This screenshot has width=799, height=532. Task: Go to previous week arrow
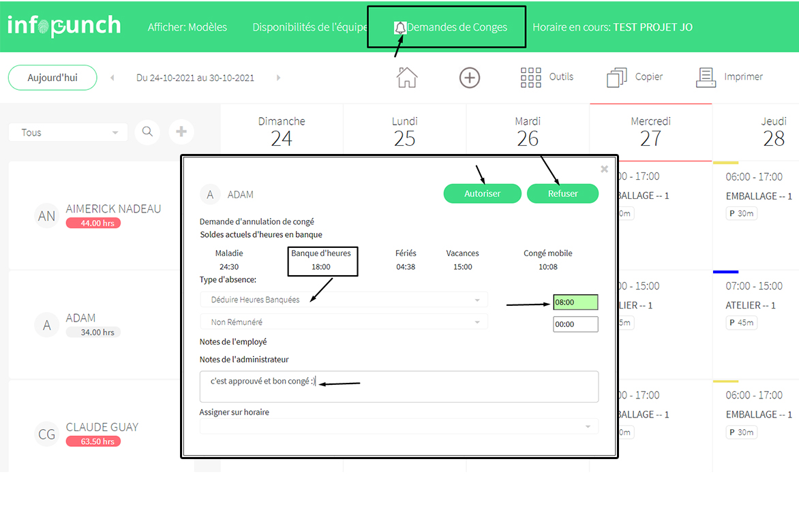pos(112,78)
